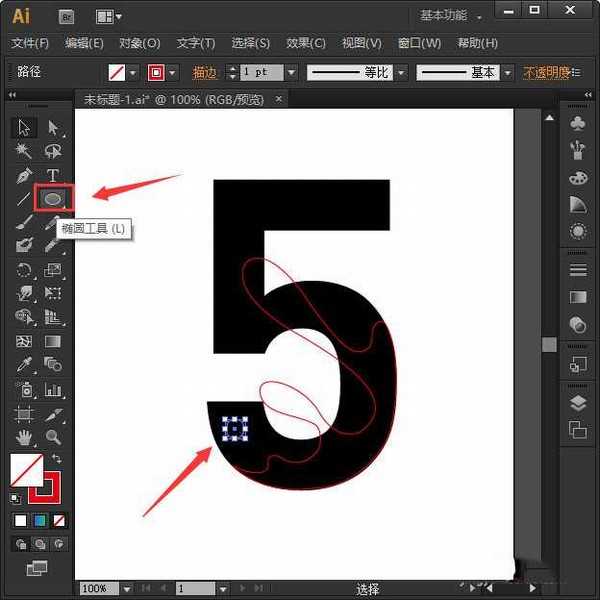Choose the Type tool
This screenshot has height=600, width=600.
tap(53, 175)
